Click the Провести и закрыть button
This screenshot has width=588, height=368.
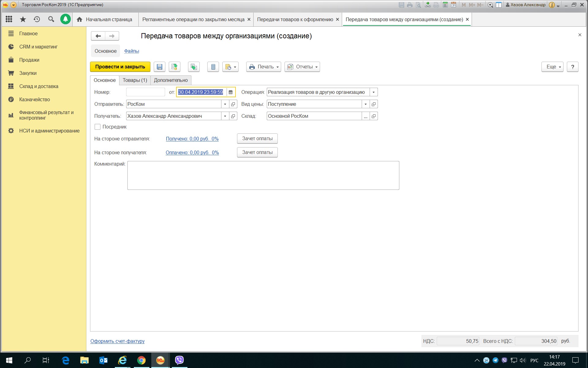click(x=120, y=67)
